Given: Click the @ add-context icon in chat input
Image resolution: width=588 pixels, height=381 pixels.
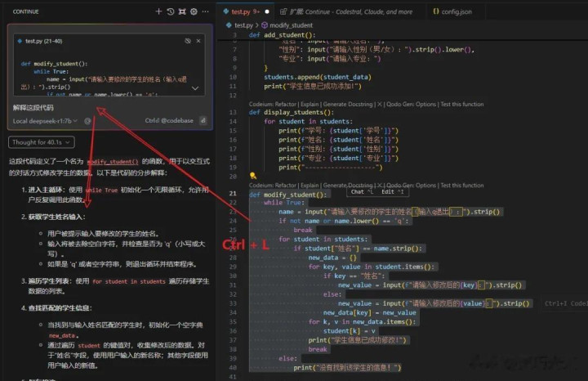Looking at the screenshot, I should 87,121.
